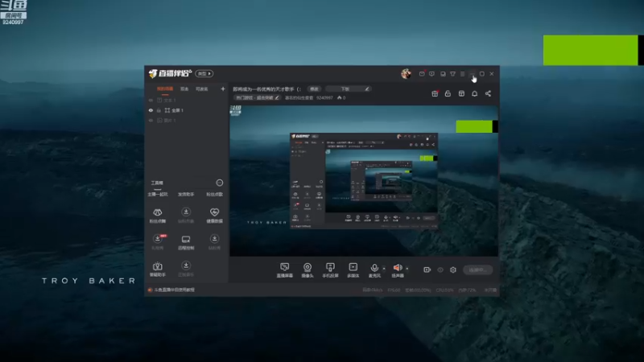Open 手机投屏 phone casting
This screenshot has height=362, width=644.
tap(330, 270)
